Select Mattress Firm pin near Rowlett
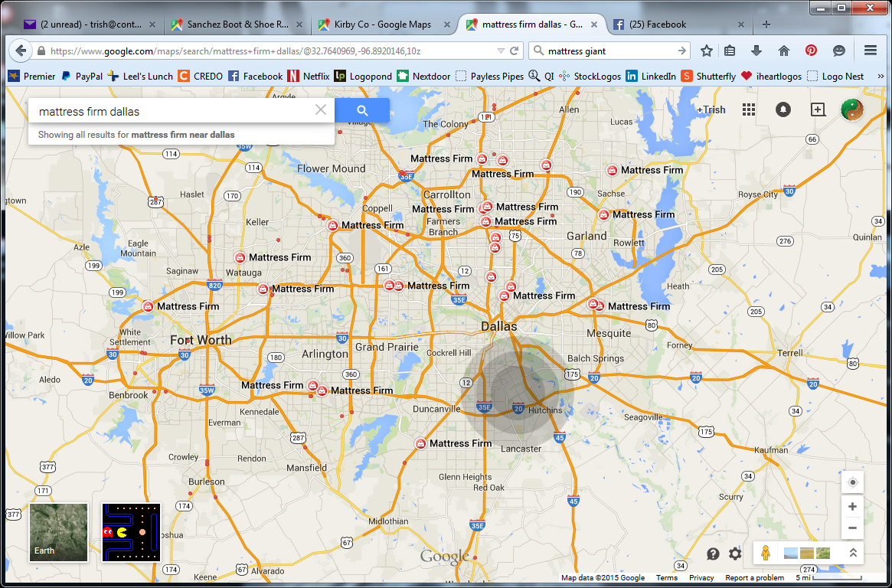The height and width of the screenshot is (588, 892). tap(603, 214)
